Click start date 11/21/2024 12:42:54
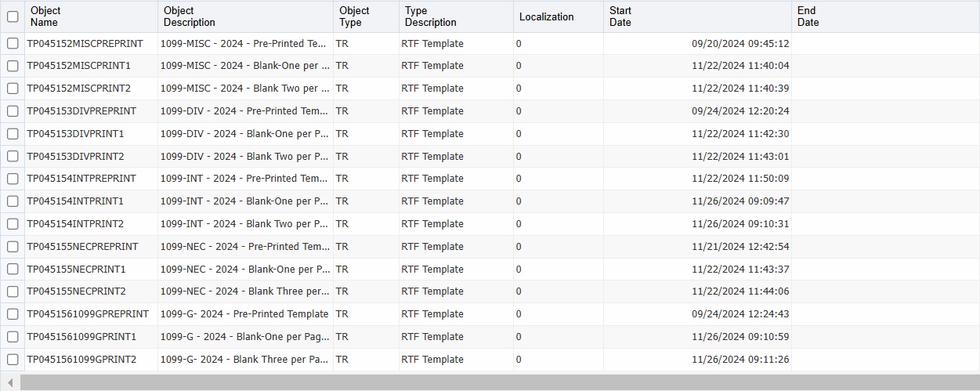The height and width of the screenshot is (391, 980). point(740,247)
